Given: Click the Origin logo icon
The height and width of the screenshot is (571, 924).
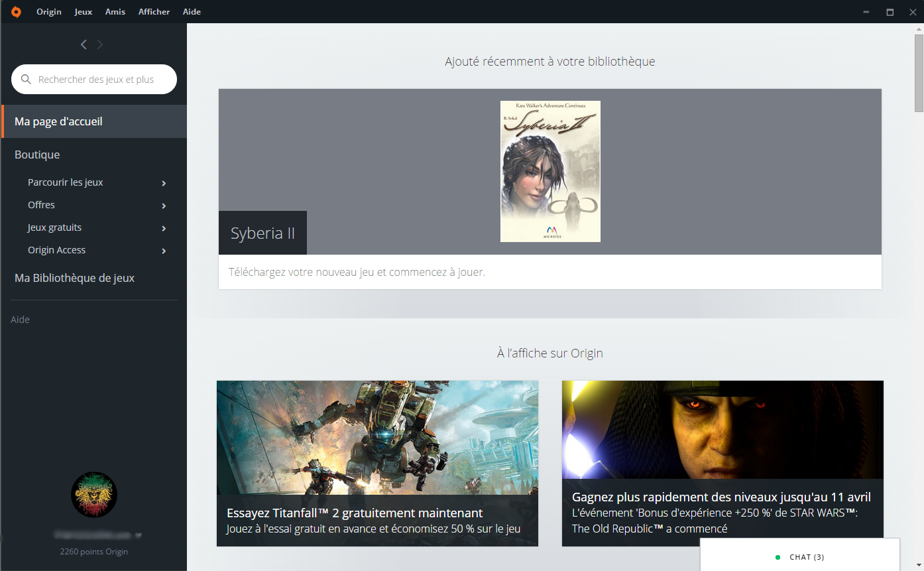Looking at the screenshot, I should pos(16,12).
